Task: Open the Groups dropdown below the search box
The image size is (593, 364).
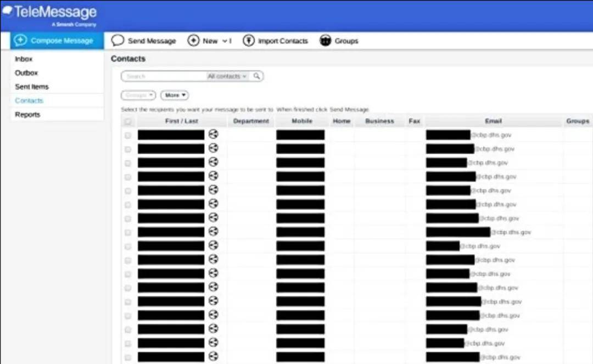Action: click(x=138, y=95)
